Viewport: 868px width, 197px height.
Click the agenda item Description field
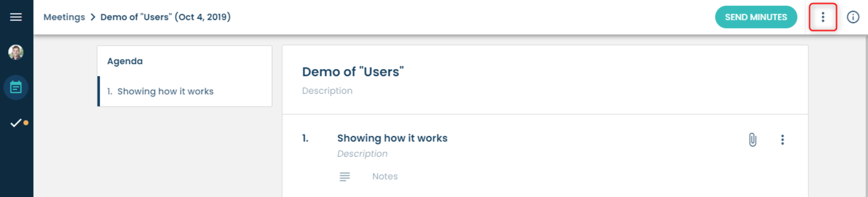click(362, 154)
